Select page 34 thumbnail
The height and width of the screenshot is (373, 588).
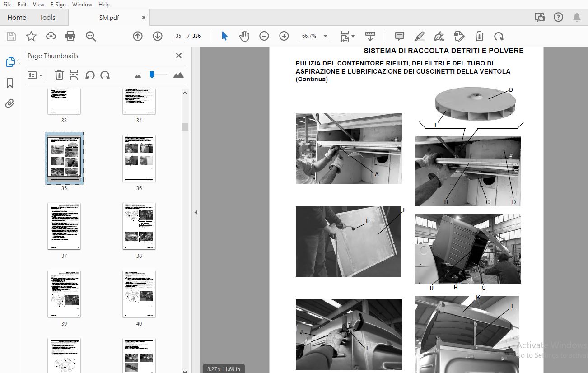point(139,101)
